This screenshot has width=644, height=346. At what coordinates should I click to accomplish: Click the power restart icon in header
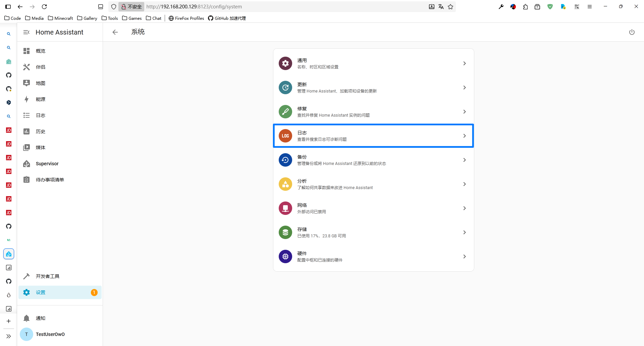point(632,32)
